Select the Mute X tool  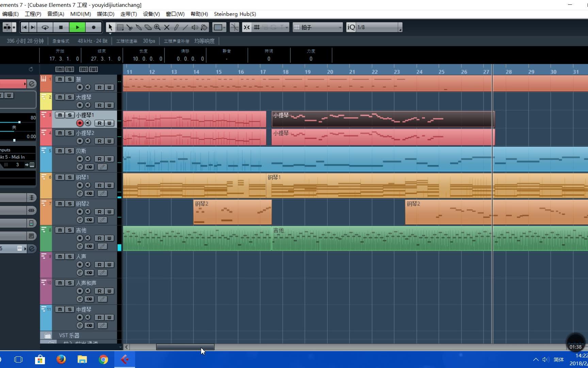(x=167, y=27)
